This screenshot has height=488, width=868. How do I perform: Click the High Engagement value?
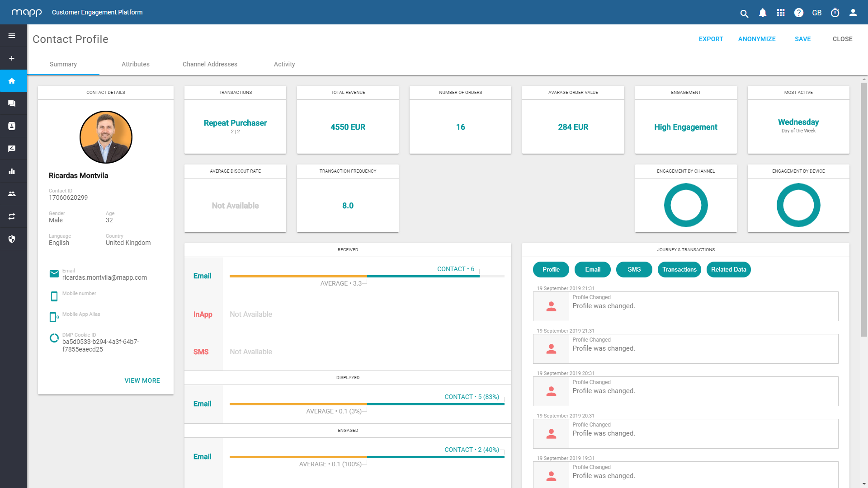(x=686, y=127)
